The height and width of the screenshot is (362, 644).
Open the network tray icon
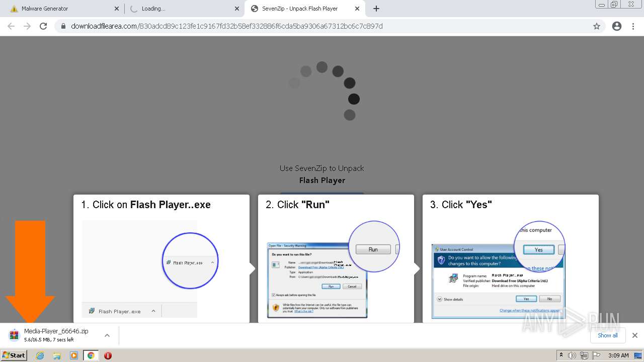pyautogui.click(x=584, y=355)
